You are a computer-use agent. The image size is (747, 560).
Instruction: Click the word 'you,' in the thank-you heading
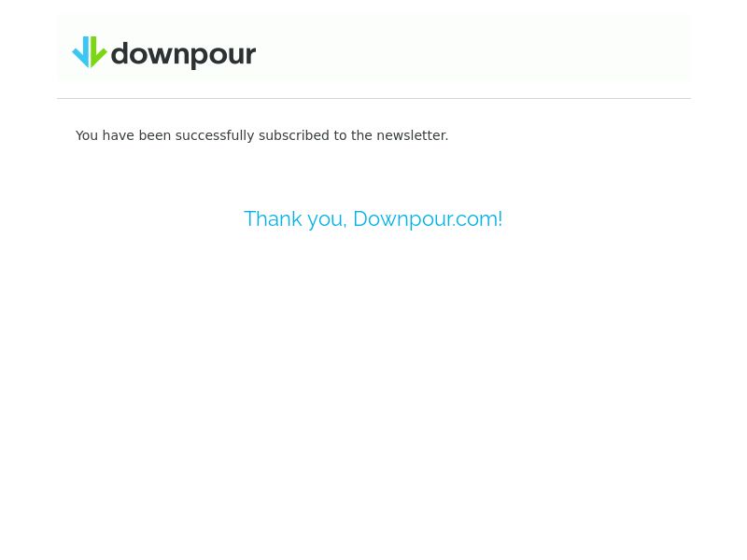328,221
